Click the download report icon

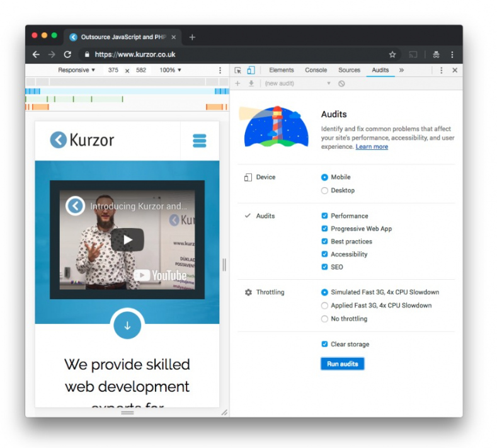(251, 83)
